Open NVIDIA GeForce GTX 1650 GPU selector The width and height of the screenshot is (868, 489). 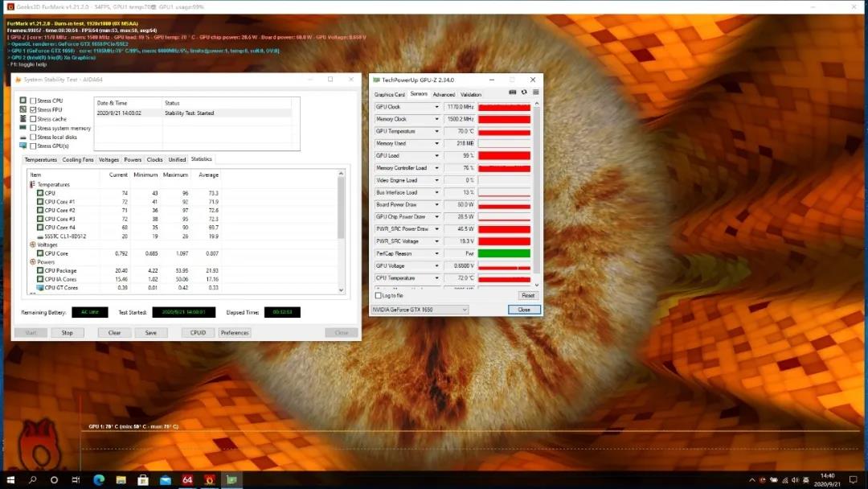click(x=420, y=310)
